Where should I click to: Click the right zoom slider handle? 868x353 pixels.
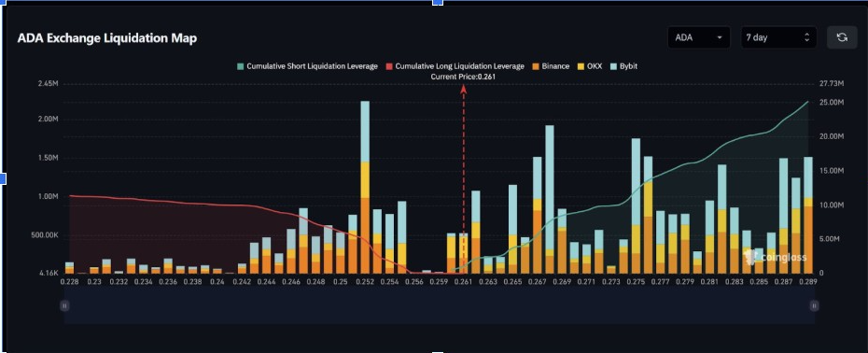pos(814,305)
